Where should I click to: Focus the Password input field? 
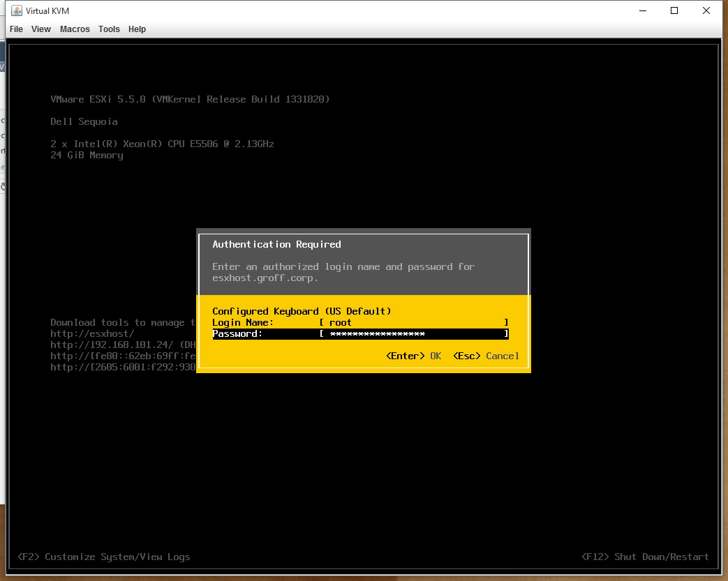[x=414, y=334]
